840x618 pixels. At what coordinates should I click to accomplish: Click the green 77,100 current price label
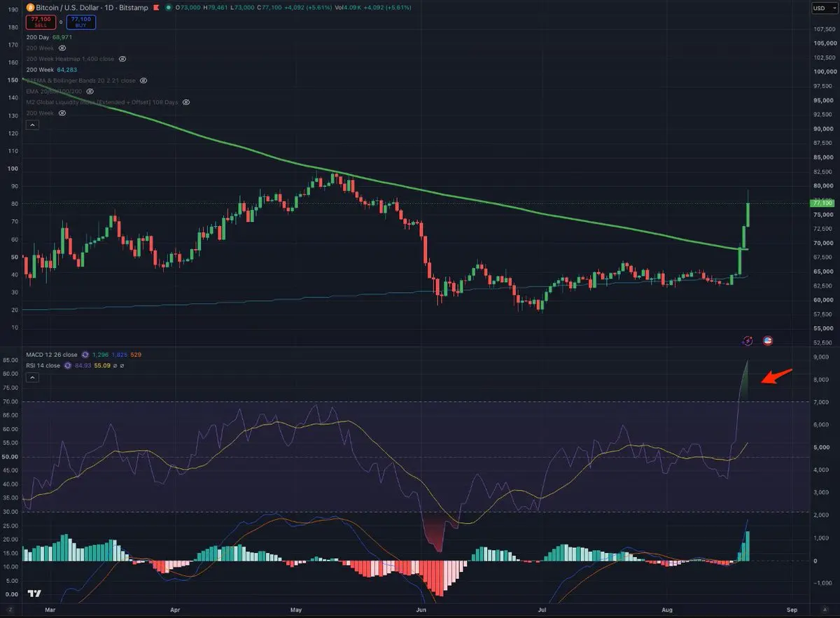pos(822,203)
